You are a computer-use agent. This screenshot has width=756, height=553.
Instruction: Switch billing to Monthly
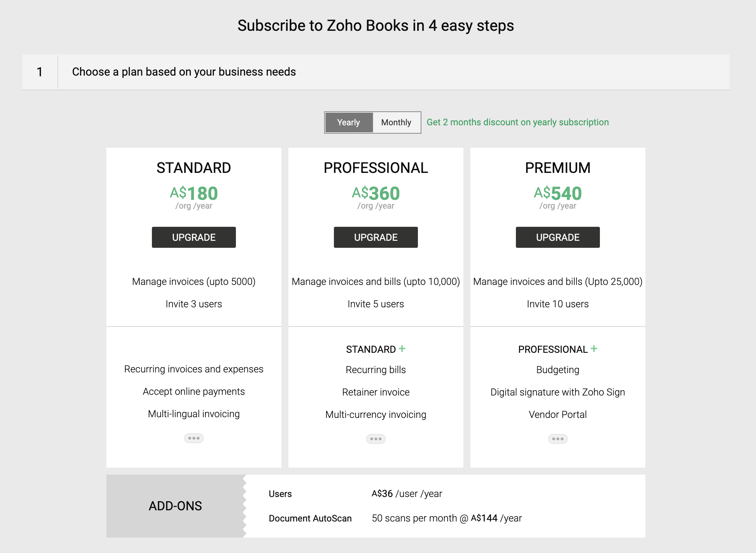[x=396, y=122]
